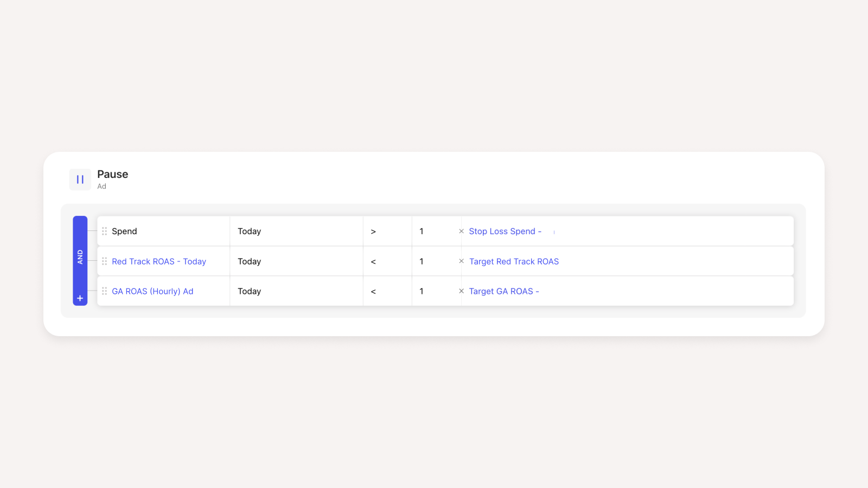The width and height of the screenshot is (868, 488).
Task: Click the multiply icon before Target Red Track ROAS
Action: [x=462, y=261]
